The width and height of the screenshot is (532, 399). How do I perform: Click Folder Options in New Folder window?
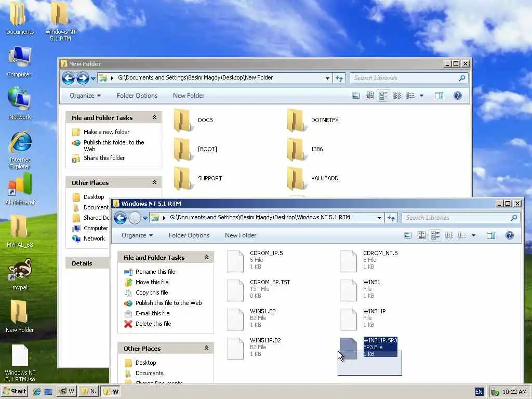tap(137, 96)
